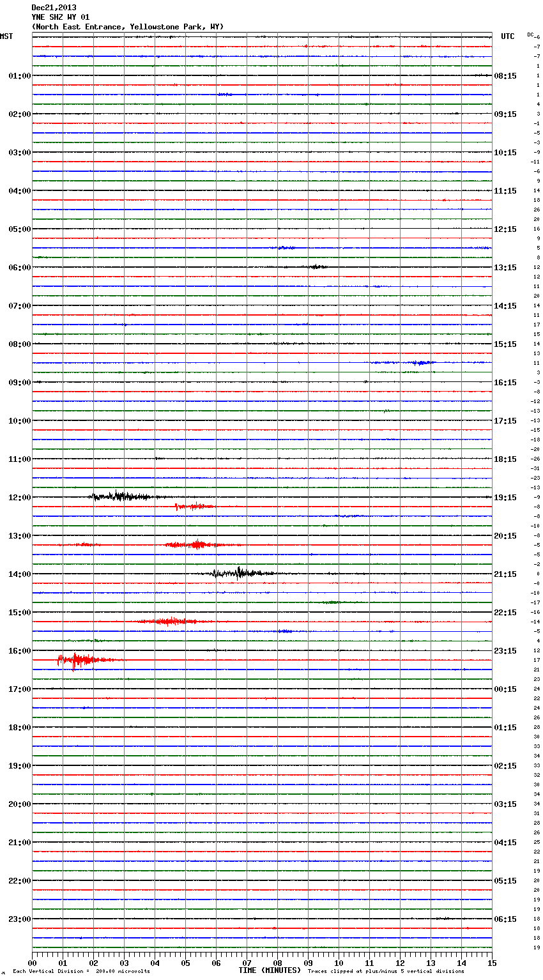The image size is (543, 980).
Task: Select the 06:00 MST row label
Action: click(20, 268)
